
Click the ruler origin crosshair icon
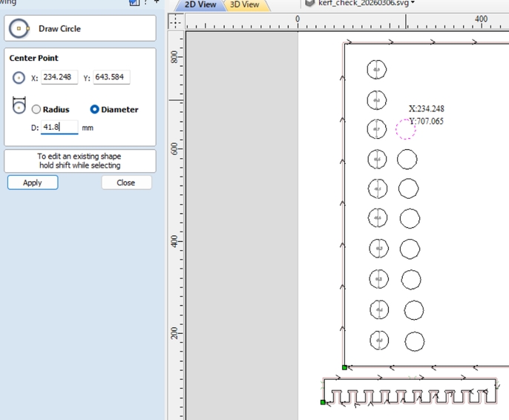coord(176,22)
